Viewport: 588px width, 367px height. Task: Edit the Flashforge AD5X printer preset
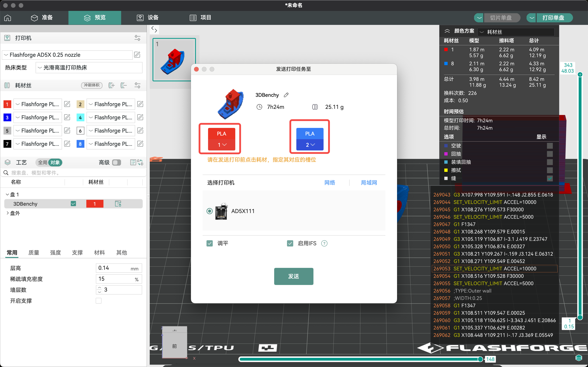click(137, 55)
